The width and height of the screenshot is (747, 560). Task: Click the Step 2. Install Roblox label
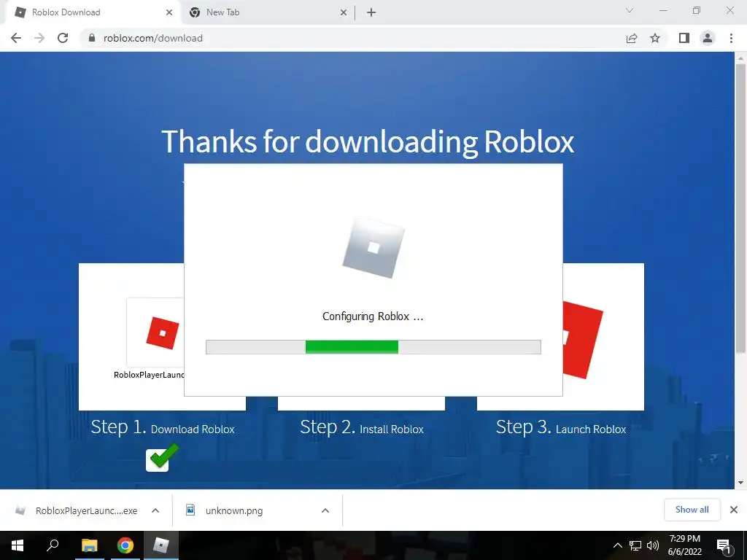(362, 427)
